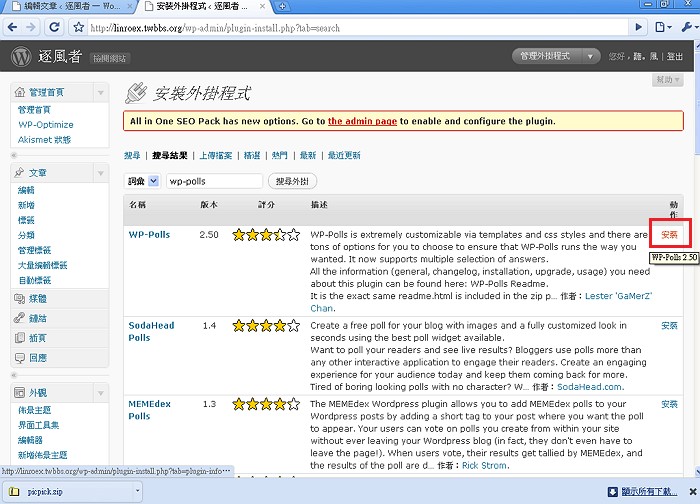Click the dashboard home icon in sidebar
The image size is (700, 504).
tap(20, 92)
